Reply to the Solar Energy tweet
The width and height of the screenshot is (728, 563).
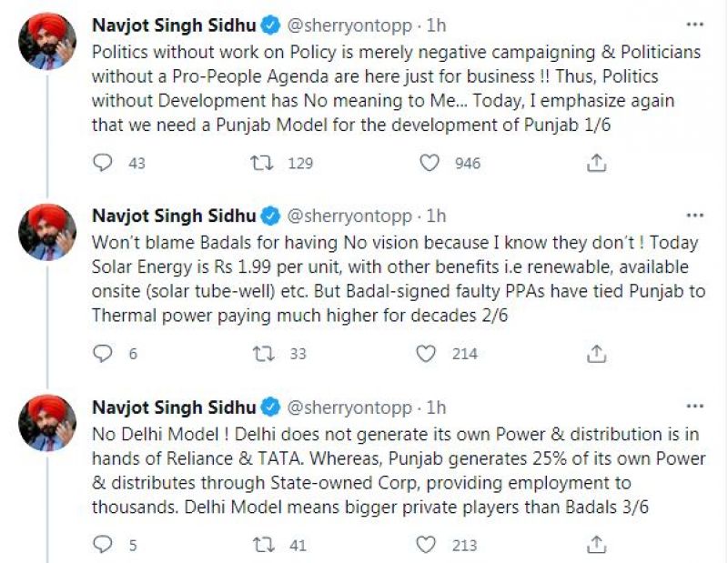pyautogui.click(x=104, y=353)
